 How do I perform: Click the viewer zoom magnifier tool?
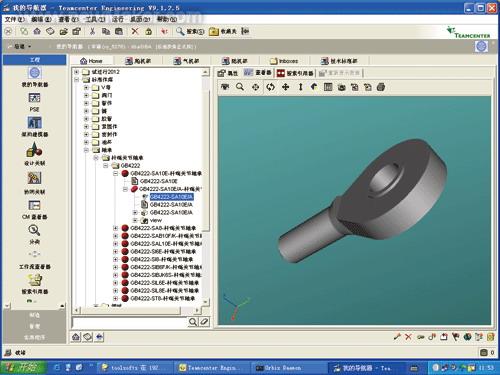click(240, 87)
